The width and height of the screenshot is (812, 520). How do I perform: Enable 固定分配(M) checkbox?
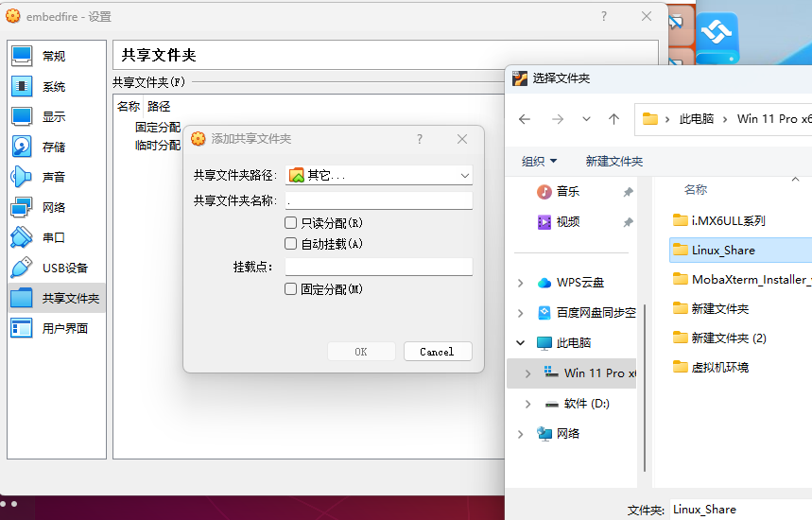tap(290, 289)
